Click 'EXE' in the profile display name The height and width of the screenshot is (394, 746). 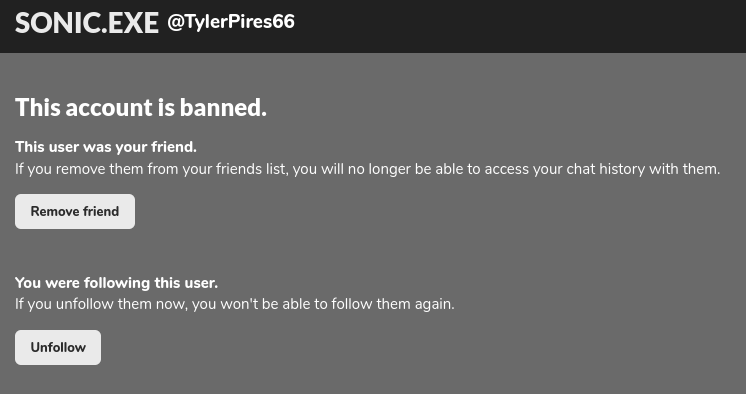tap(133, 23)
